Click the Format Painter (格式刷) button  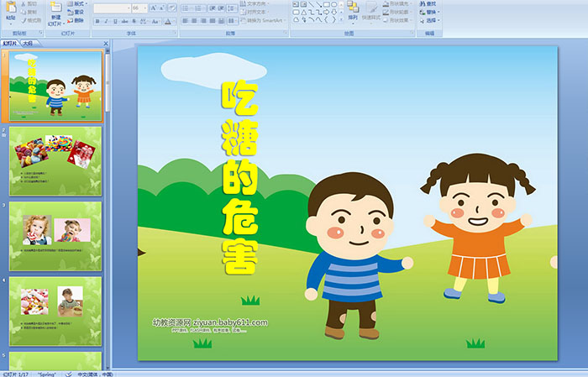pos(31,21)
